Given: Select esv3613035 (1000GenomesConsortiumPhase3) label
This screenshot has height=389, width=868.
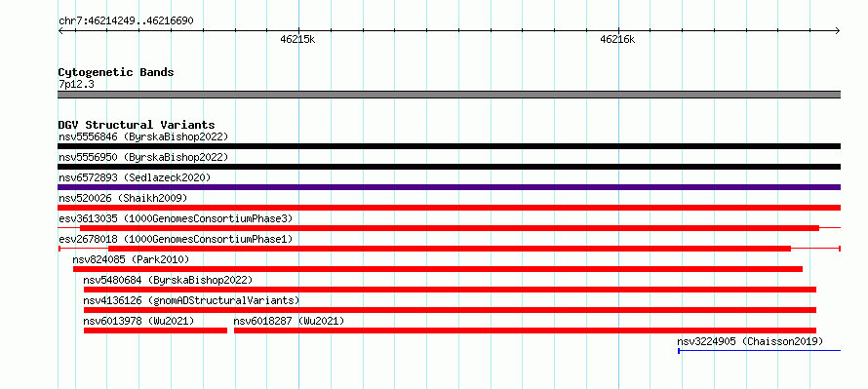Looking at the screenshot, I should (176, 218).
